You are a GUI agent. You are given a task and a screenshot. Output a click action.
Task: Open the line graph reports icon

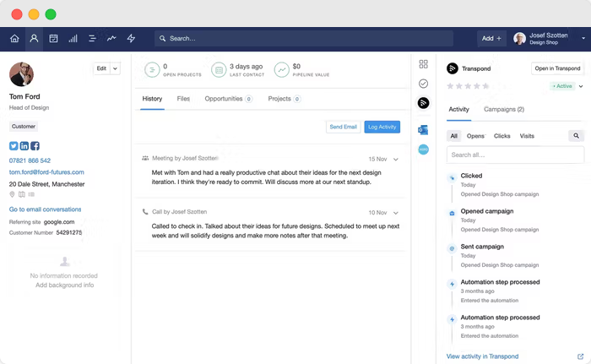point(111,39)
